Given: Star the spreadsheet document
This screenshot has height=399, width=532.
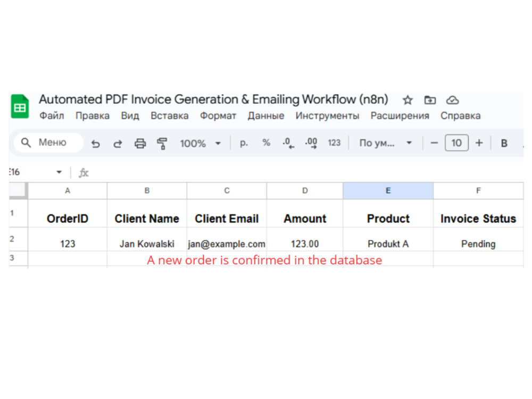Looking at the screenshot, I should click(x=408, y=100).
